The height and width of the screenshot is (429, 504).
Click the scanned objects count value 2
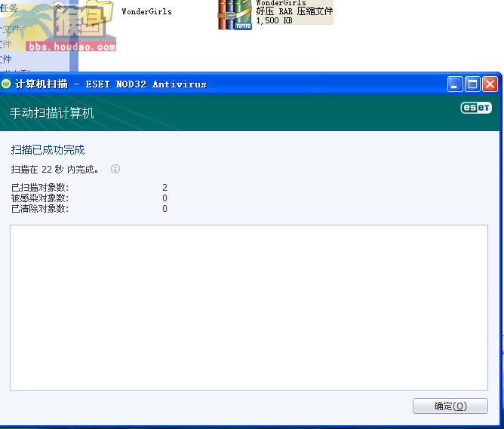pyautogui.click(x=164, y=187)
